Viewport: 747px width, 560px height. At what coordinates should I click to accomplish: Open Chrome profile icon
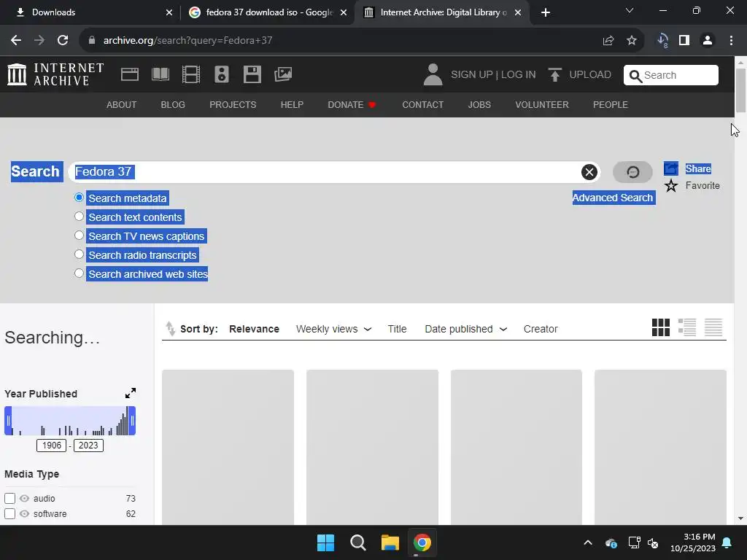[708, 41]
